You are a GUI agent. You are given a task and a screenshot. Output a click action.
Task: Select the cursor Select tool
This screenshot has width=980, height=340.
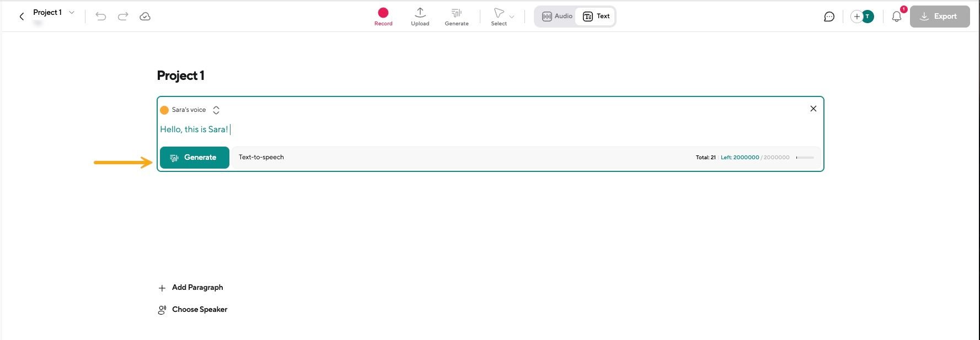point(499,16)
